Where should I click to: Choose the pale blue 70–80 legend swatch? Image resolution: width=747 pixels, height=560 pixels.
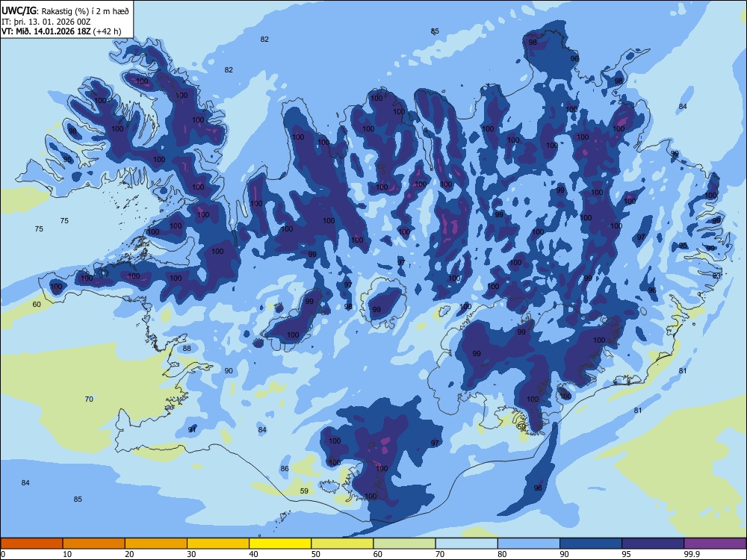pos(466,544)
